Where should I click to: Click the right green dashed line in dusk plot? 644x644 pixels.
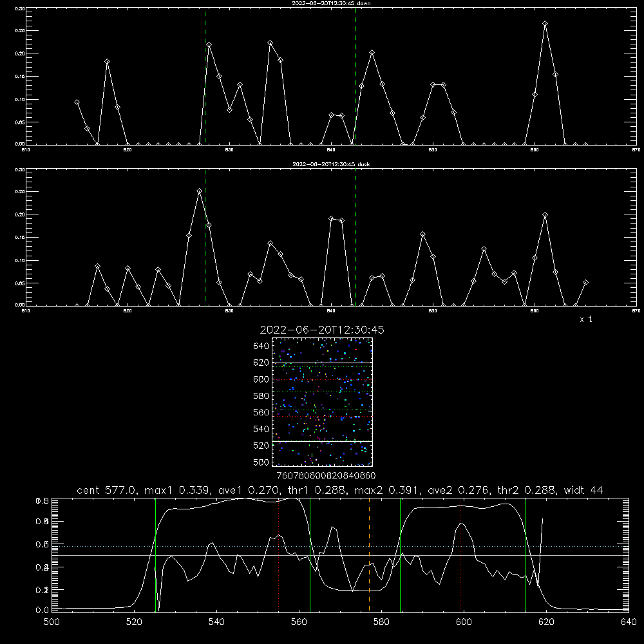tap(355, 238)
